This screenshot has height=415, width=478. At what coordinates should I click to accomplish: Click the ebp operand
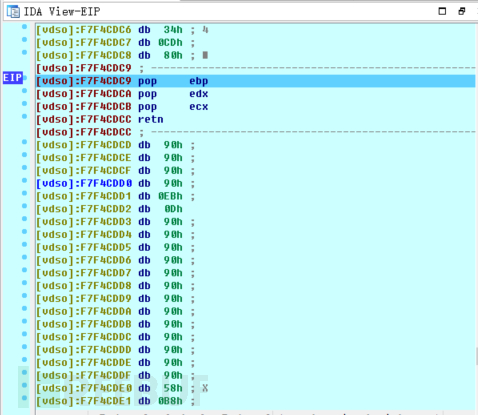pos(199,81)
